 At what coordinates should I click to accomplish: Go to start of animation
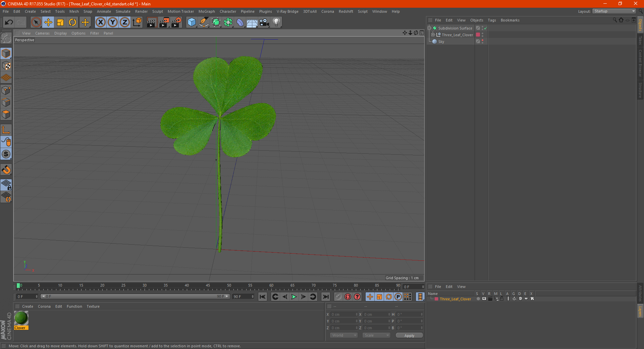(x=263, y=297)
